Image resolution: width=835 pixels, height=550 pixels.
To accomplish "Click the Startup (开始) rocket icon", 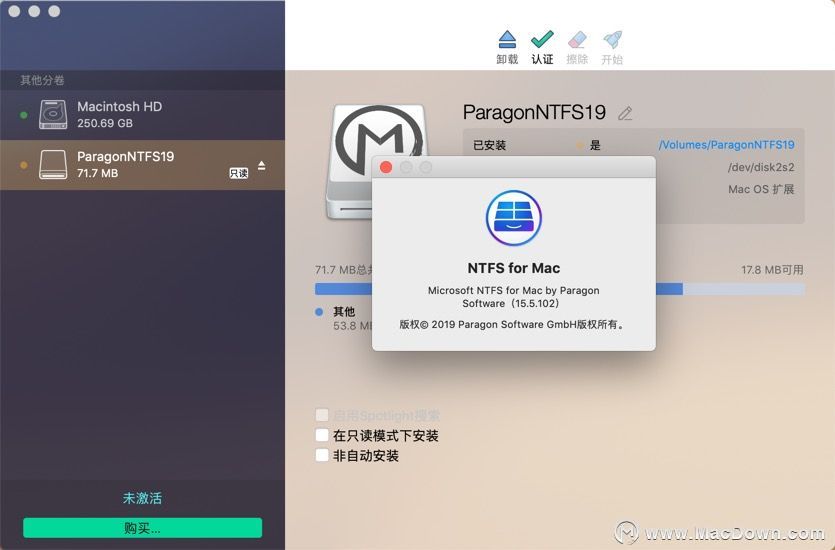I will coord(612,40).
